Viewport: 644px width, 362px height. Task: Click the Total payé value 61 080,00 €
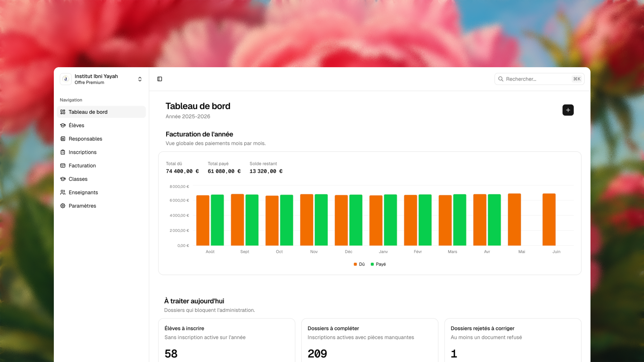224,172
